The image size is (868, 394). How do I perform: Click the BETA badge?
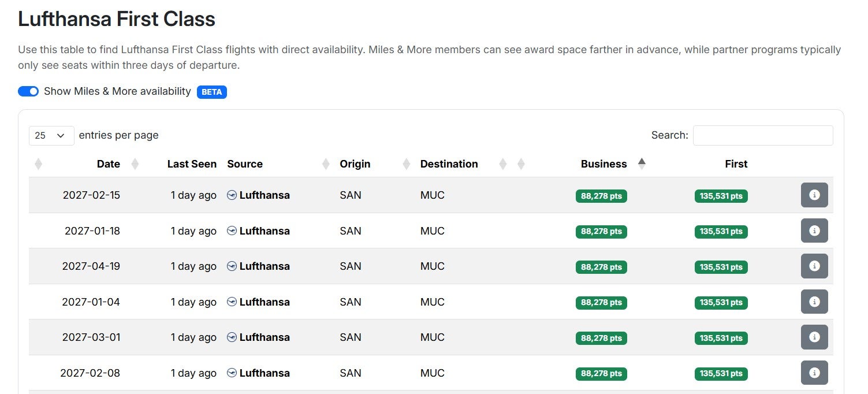(x=212, y=92)
